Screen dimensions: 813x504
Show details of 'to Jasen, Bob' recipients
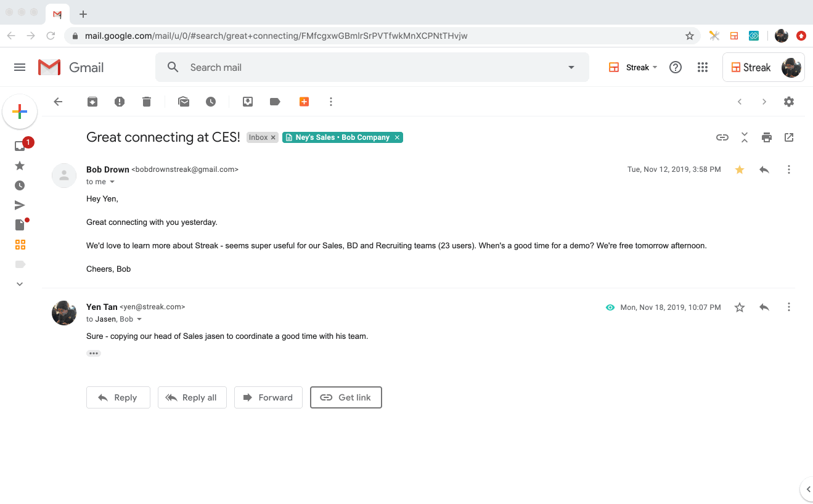click(x=139, y=319)
